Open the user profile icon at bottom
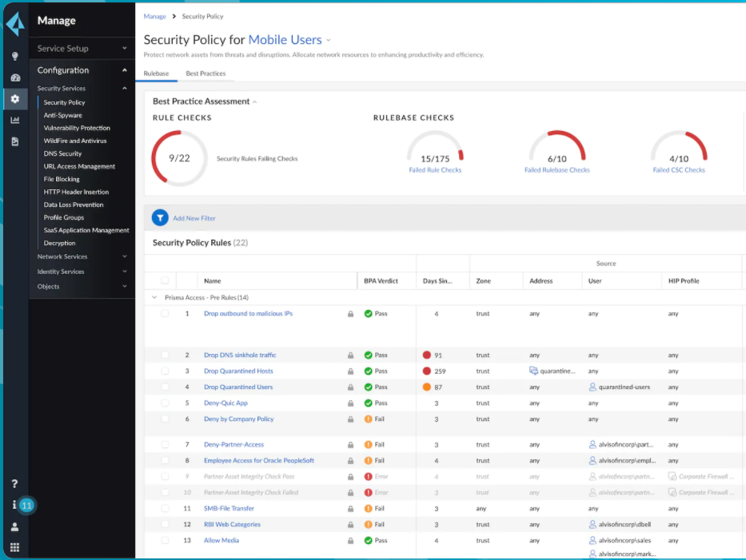This screenshot has height=560, width=746. tap(14, 526)
